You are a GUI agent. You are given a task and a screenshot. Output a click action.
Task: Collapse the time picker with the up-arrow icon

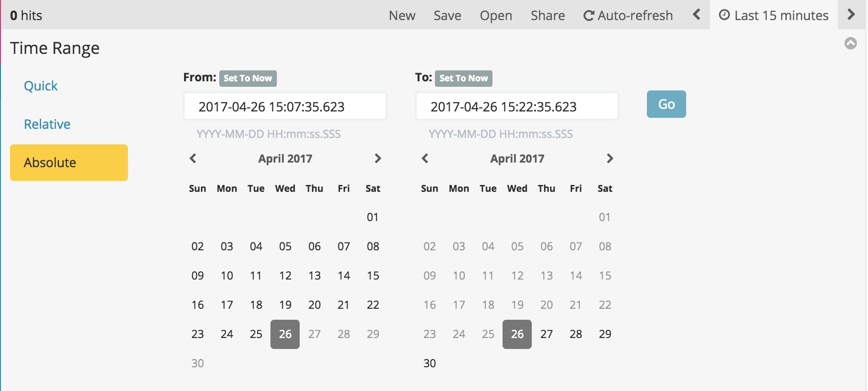(851, 43)
